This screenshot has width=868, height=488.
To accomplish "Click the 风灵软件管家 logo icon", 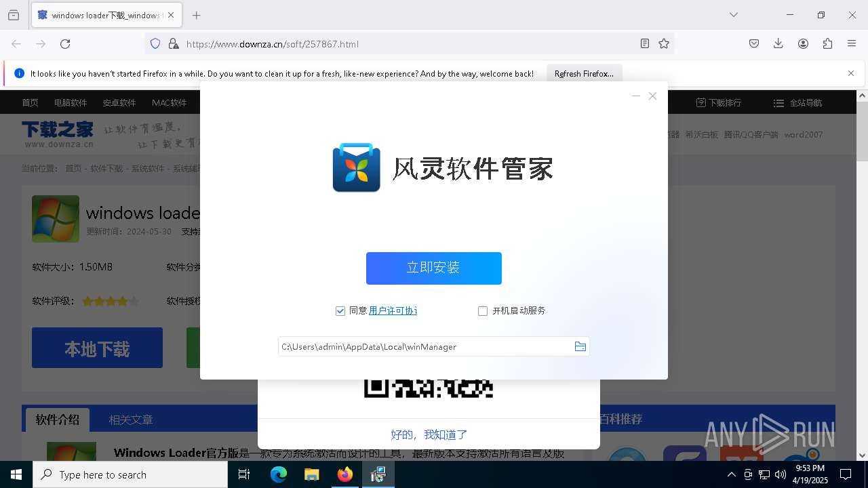I will 356,167.
